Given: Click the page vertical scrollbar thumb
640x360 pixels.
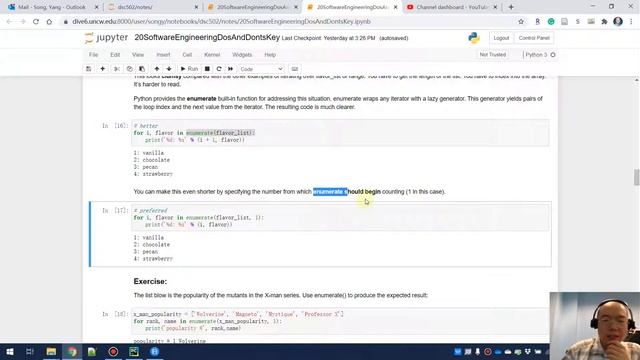Looking at the screenshot, I should pos(636,177).
